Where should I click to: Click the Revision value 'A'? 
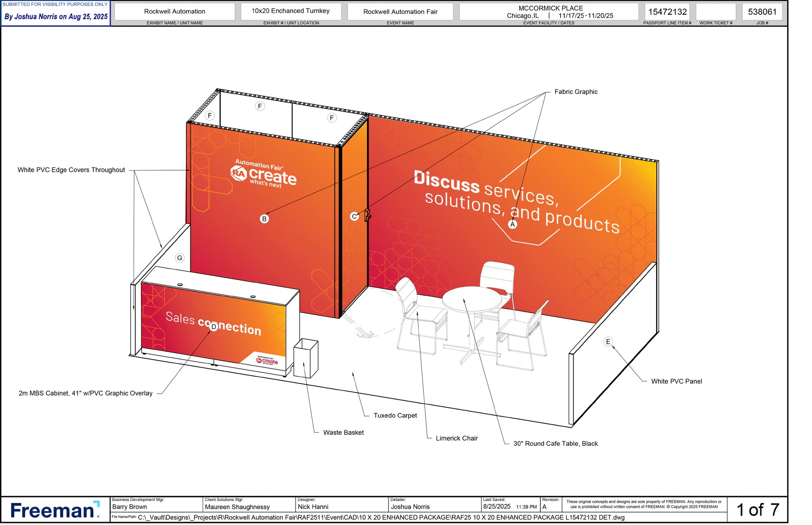(544, 507)
